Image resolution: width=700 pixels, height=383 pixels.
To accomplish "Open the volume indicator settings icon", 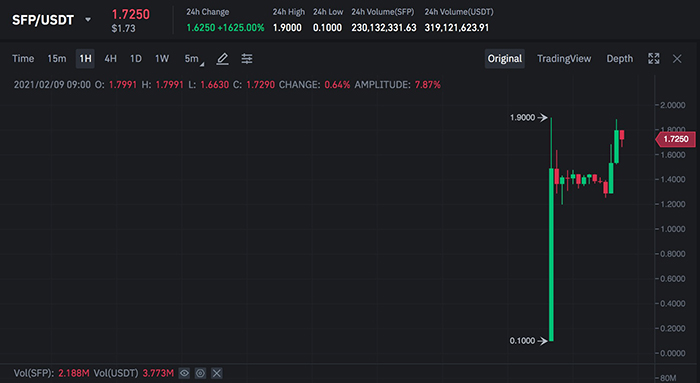I will point(200,373).
